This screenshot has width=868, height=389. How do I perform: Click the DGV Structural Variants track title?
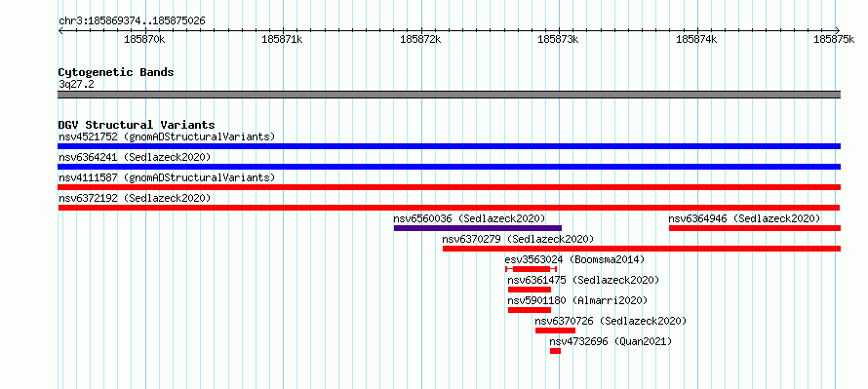(x=137, y=125)
